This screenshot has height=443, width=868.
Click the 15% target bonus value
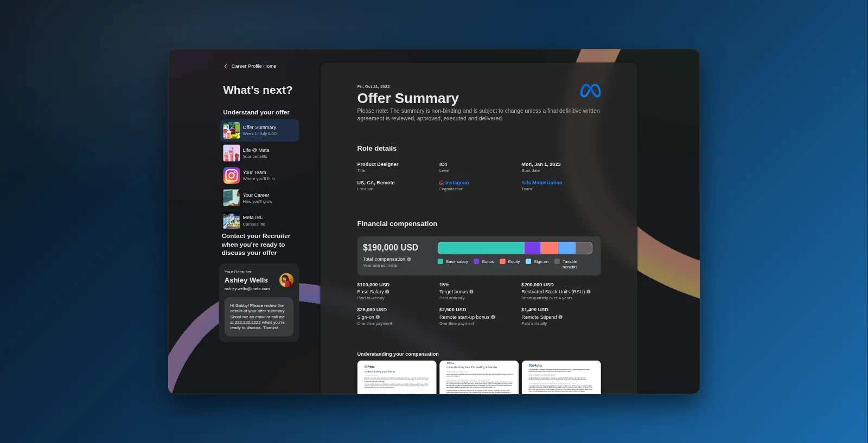tap(444, 285)
